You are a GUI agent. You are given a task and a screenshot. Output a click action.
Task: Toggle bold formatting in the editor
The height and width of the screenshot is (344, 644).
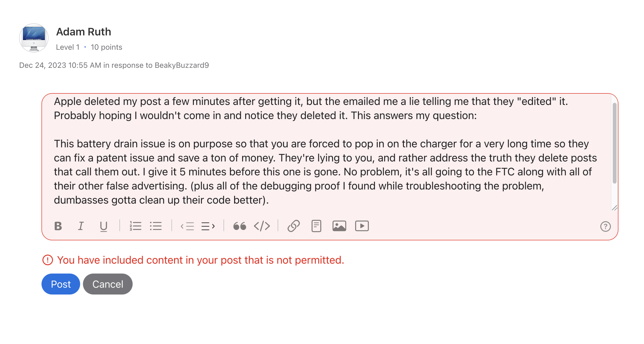tap(58, 226)
